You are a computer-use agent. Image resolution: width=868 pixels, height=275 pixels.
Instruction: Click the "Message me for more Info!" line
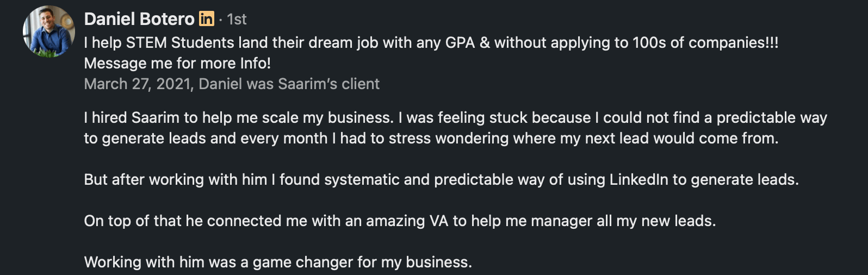coord(177,63)
